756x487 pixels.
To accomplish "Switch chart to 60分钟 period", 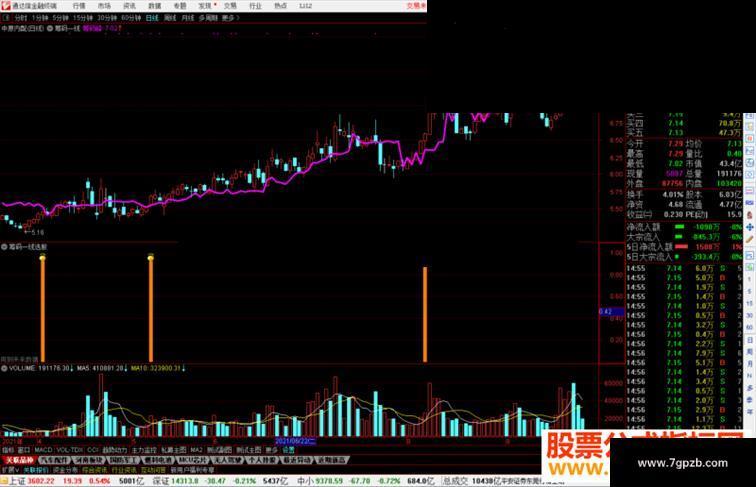I will pyautogui.click(x=131, y=18).
